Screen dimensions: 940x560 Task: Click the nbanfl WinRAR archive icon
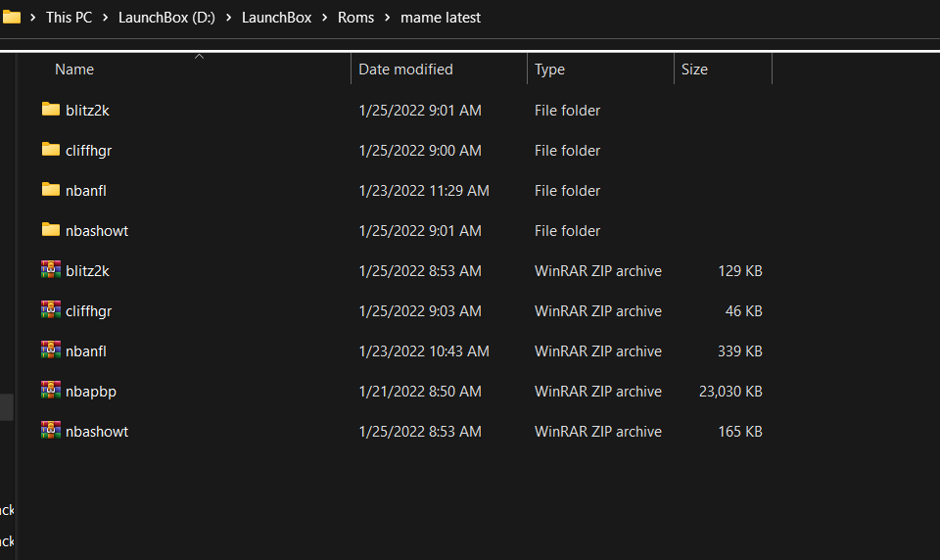click(x=50, y=350)
